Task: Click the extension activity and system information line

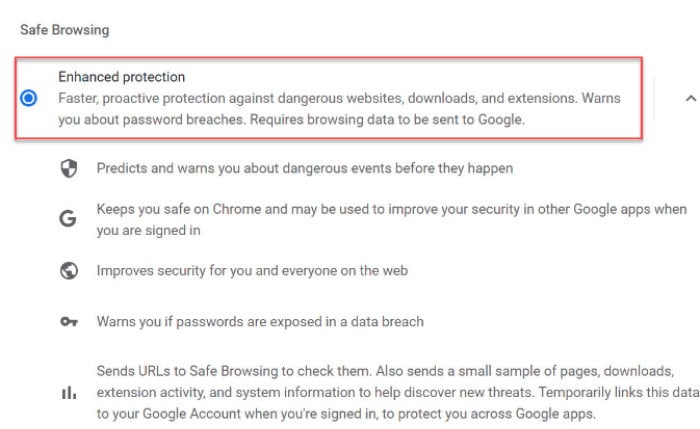Action: 398,392
